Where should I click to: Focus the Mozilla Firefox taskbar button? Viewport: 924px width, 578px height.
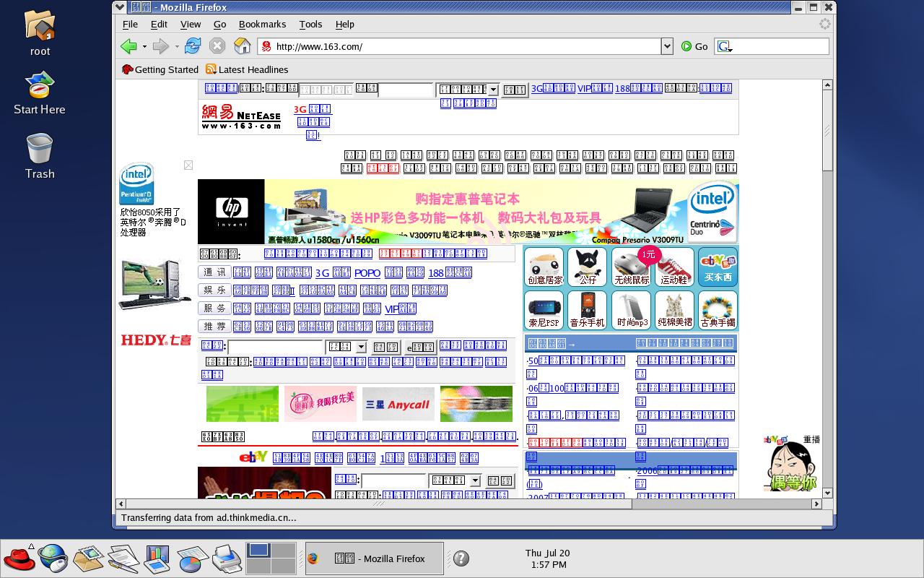click(x=375, y=558)
